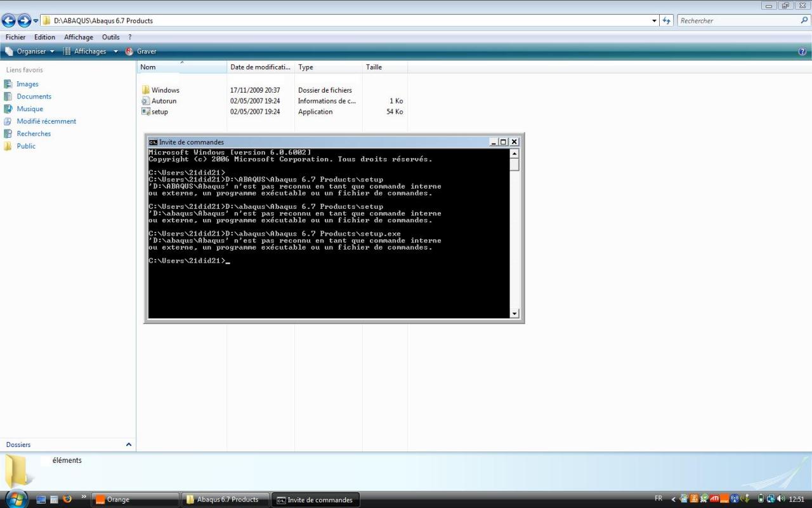Select the setup application file

[155, 112]
